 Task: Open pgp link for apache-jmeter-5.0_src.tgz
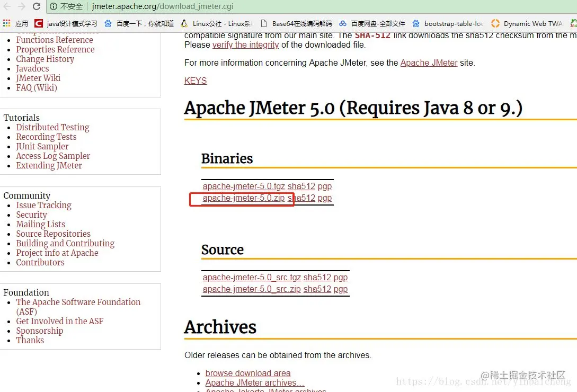pyautogui.click(x=341, y=278)
